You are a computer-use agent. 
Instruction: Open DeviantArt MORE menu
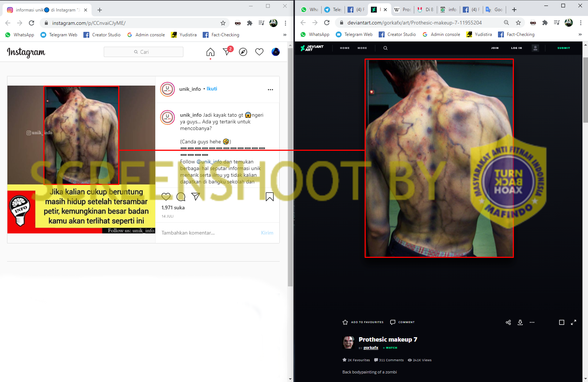click(362, 48)
